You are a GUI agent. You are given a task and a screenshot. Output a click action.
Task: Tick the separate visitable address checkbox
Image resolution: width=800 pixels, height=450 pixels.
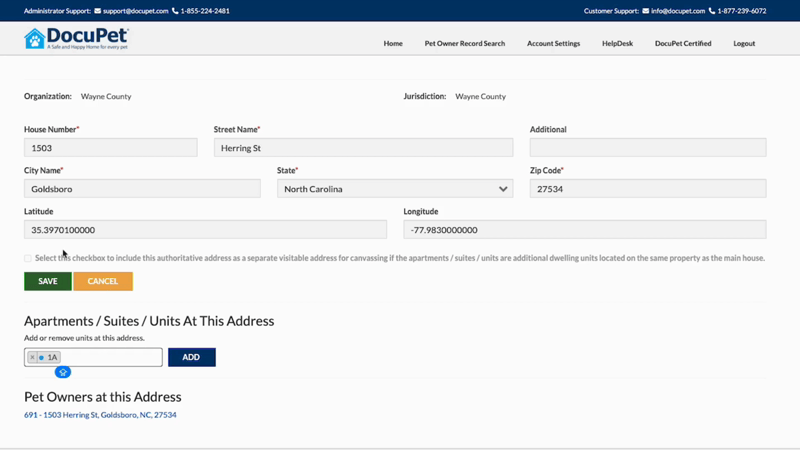click(x=28, y=258)
